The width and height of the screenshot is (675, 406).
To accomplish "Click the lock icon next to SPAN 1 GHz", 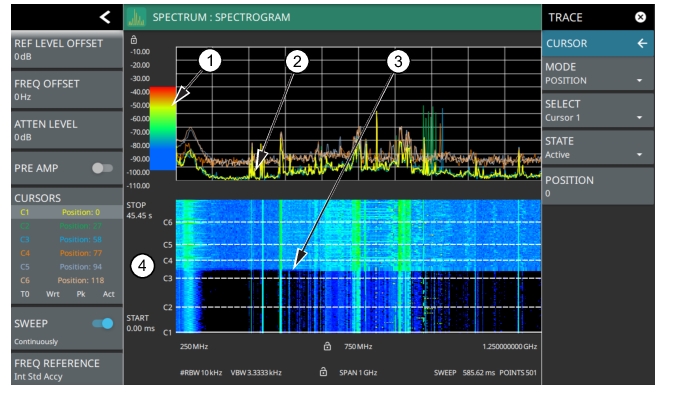I will click(x=322, y=372).
